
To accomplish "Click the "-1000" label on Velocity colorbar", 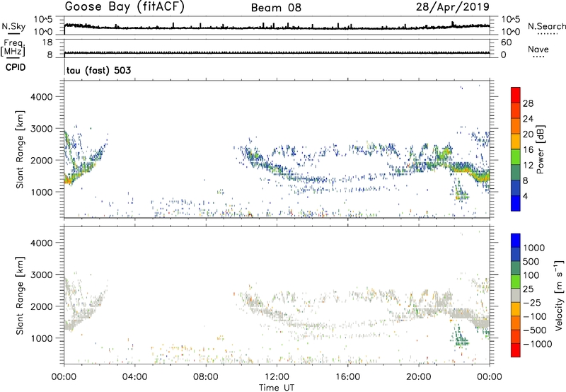I will (537, 344).
